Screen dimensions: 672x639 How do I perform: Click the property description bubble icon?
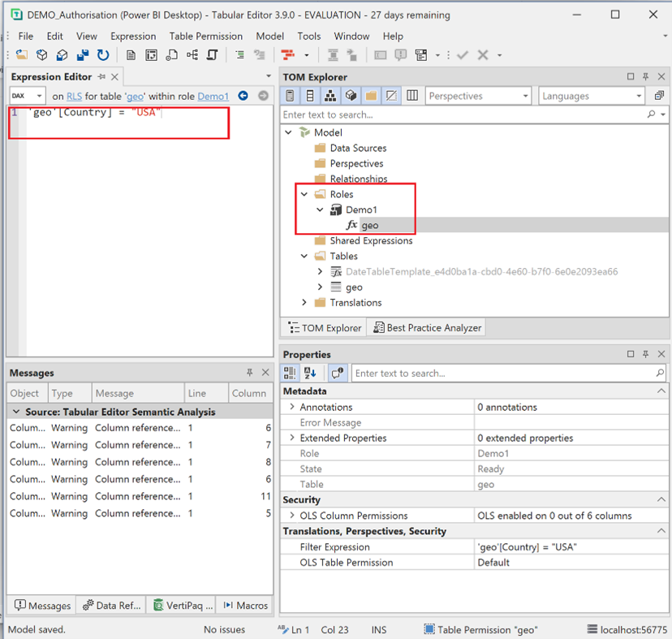click(338, 373)
